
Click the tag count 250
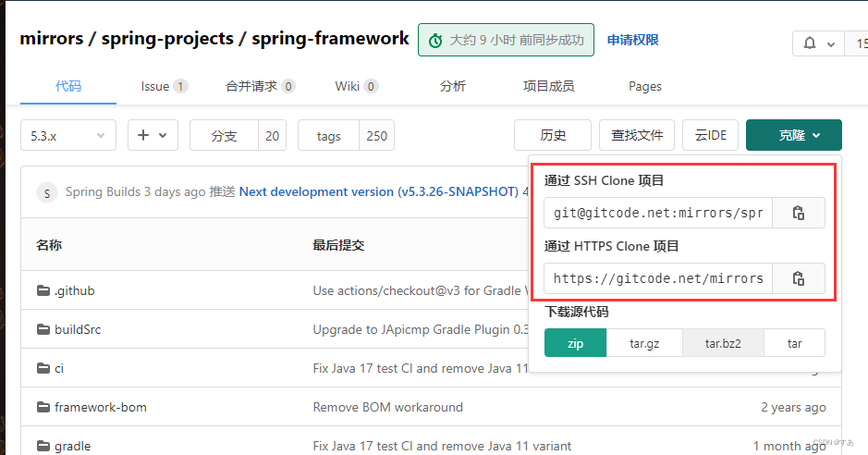click(376, 135)
